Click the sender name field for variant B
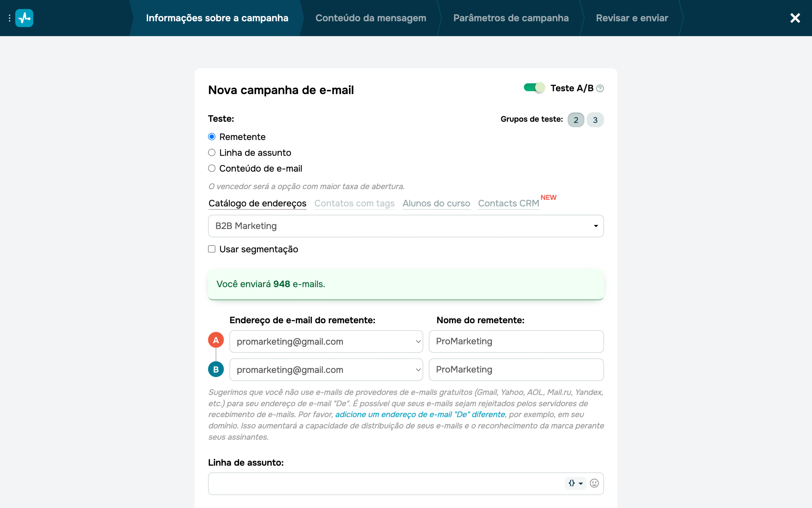The height and width of the screenshot is (508, 812). click(x=516, y=370)
